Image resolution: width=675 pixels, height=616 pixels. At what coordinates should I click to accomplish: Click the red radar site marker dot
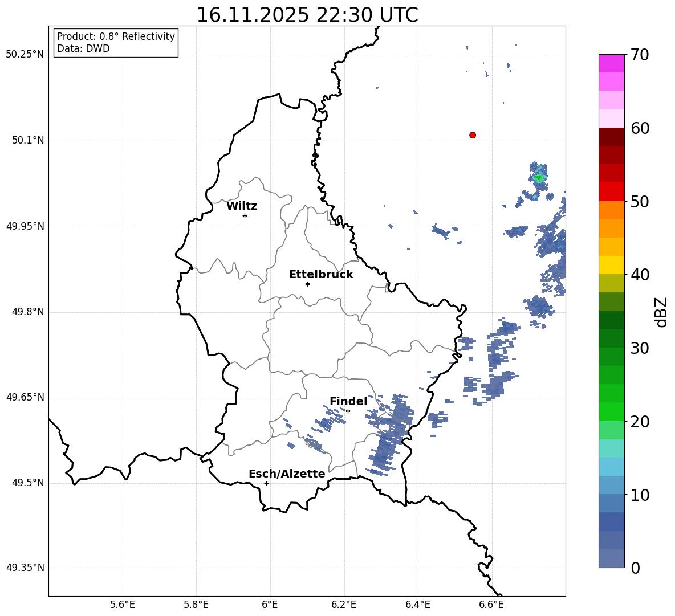[473, 135]
